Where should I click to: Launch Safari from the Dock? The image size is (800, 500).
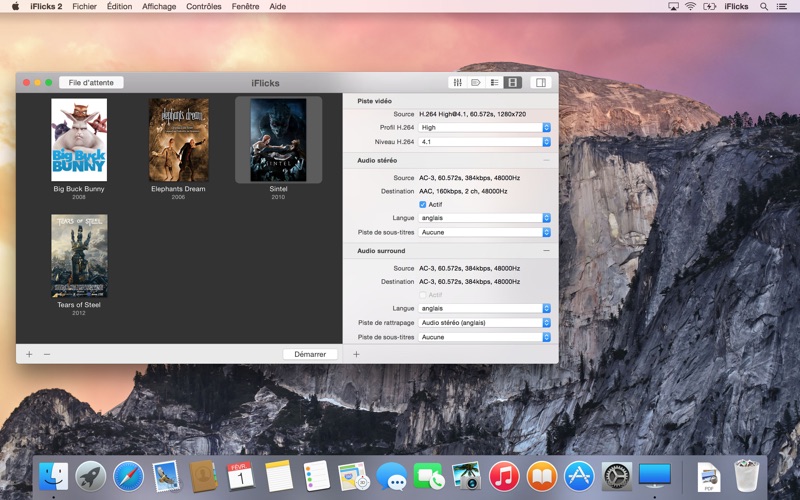(128, 477)
